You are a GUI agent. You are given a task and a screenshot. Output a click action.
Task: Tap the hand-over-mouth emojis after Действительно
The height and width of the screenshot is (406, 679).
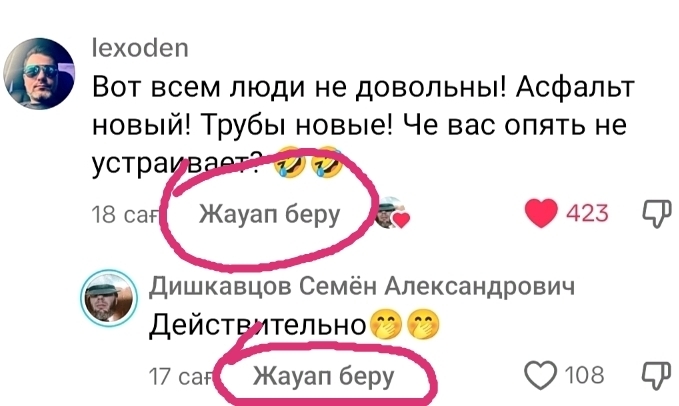point(405,324)
